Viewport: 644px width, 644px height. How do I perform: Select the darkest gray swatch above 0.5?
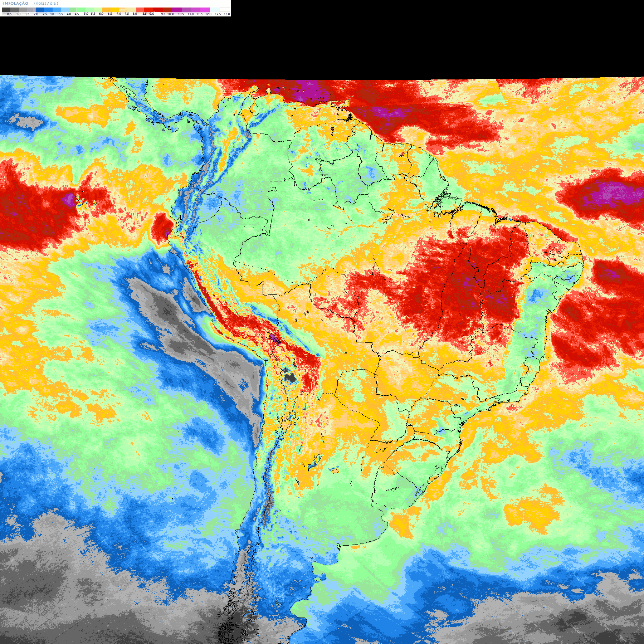pyautogui.click(x=6, y=10)
